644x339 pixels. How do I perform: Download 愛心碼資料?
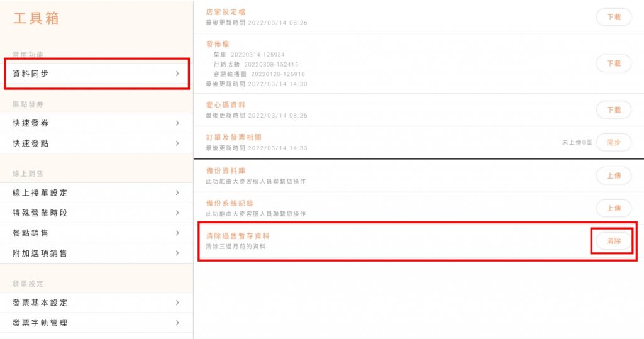click(613, 109)
